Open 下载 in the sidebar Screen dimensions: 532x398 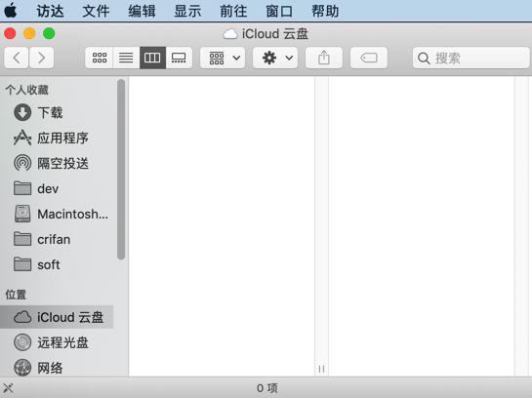tap(57, 112)
